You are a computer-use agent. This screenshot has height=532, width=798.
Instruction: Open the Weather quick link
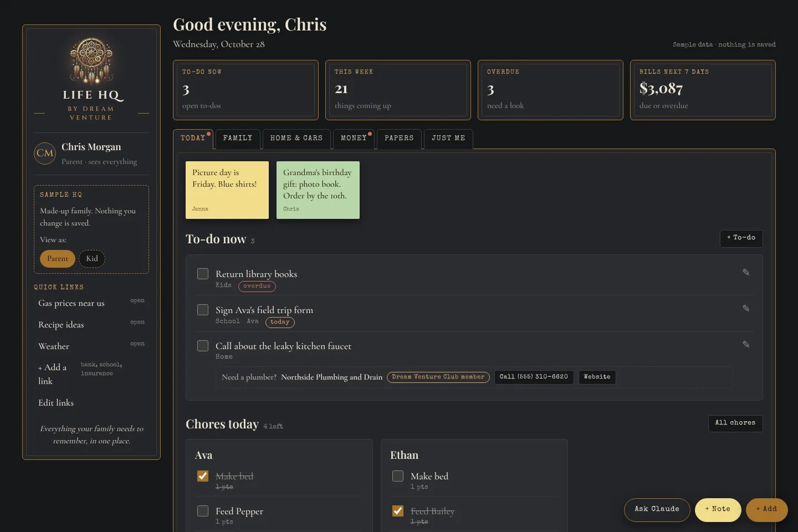(x=91, y=346)
